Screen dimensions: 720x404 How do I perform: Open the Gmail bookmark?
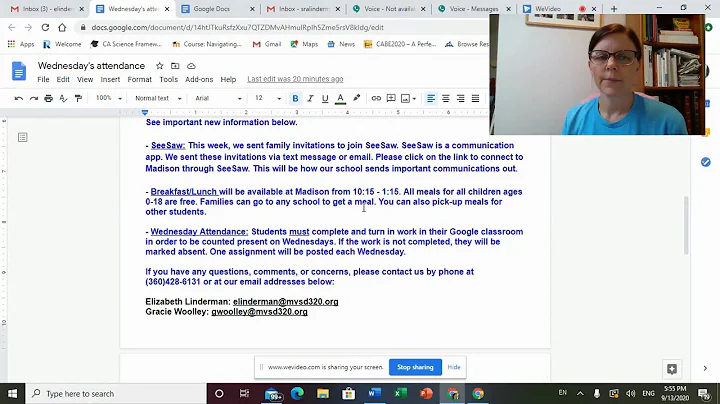267,44
